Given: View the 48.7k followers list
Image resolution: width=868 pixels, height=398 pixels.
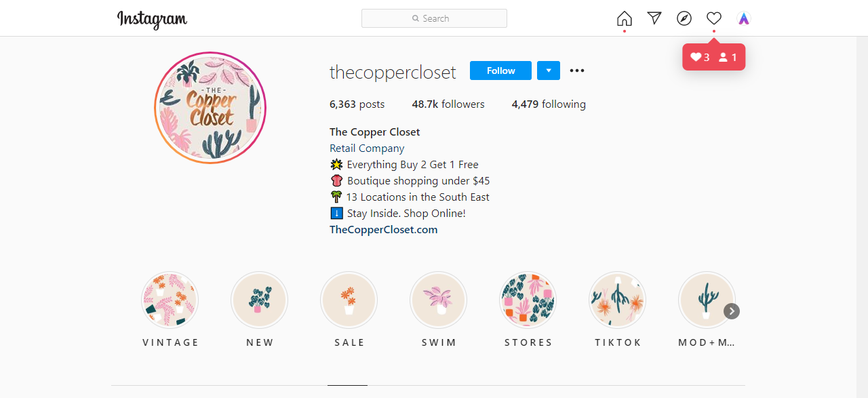Looking at the screenshot, I should [448, 104].
